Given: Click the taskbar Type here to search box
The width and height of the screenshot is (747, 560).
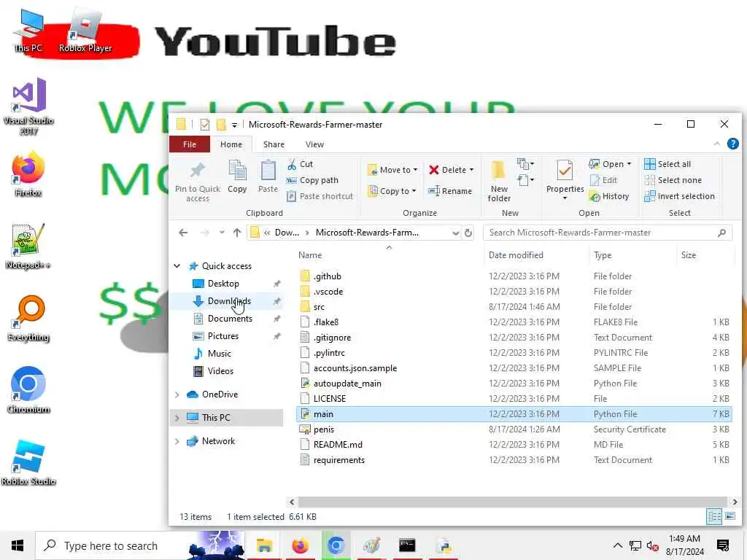Looking at the screenshot, I should pos(141,545).
